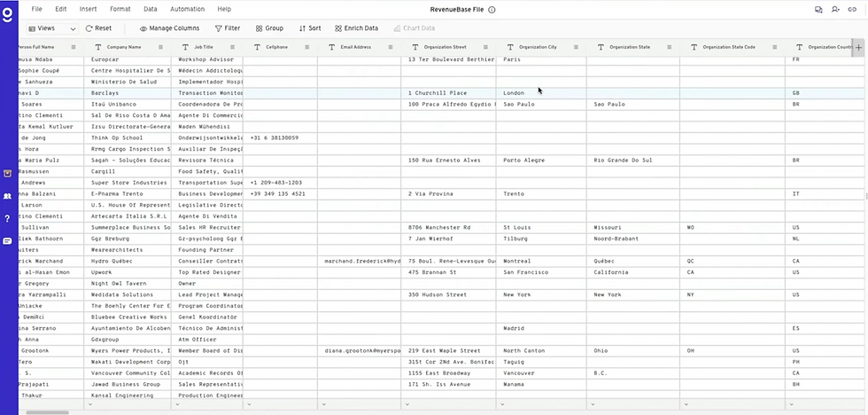
Task: Open Manage Columns
Action: (x=169, y=28)
